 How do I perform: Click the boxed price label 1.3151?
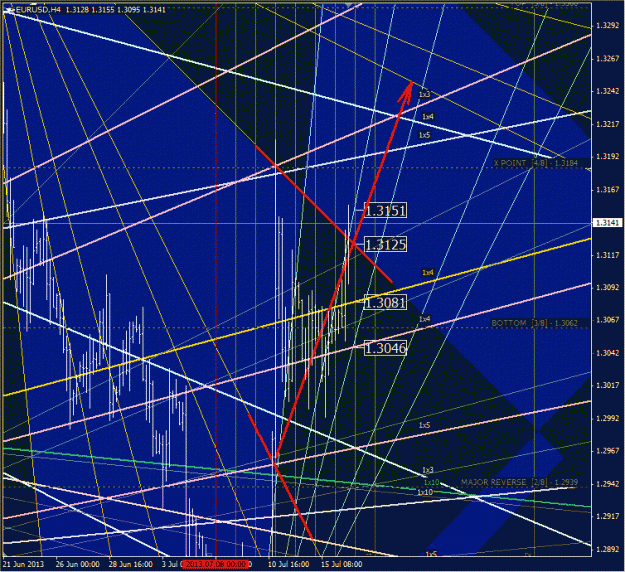[385, 210]
